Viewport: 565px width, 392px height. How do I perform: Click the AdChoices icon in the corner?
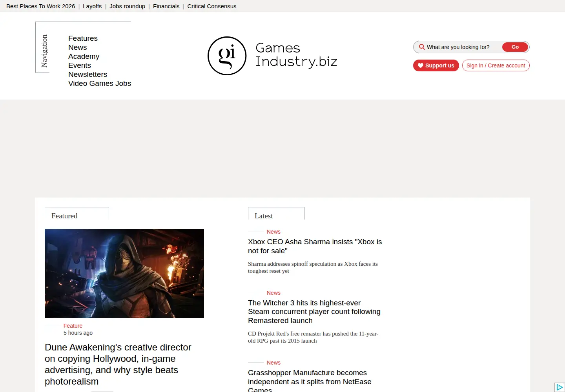560,387
